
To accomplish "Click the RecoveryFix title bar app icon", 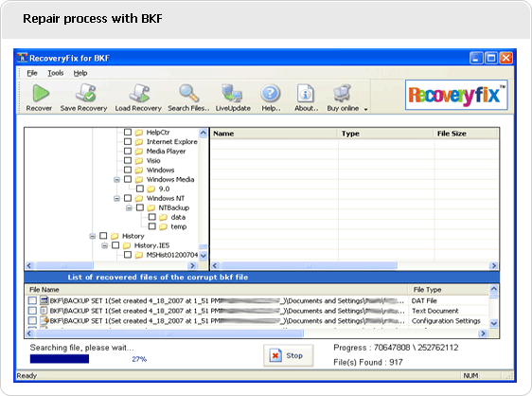I will 22,58.
